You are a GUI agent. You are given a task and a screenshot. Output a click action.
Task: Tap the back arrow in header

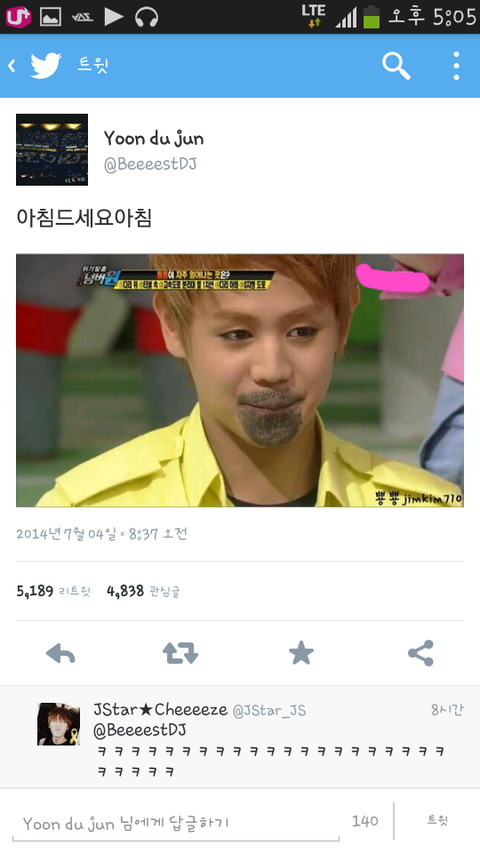click(x=11, y=66)
